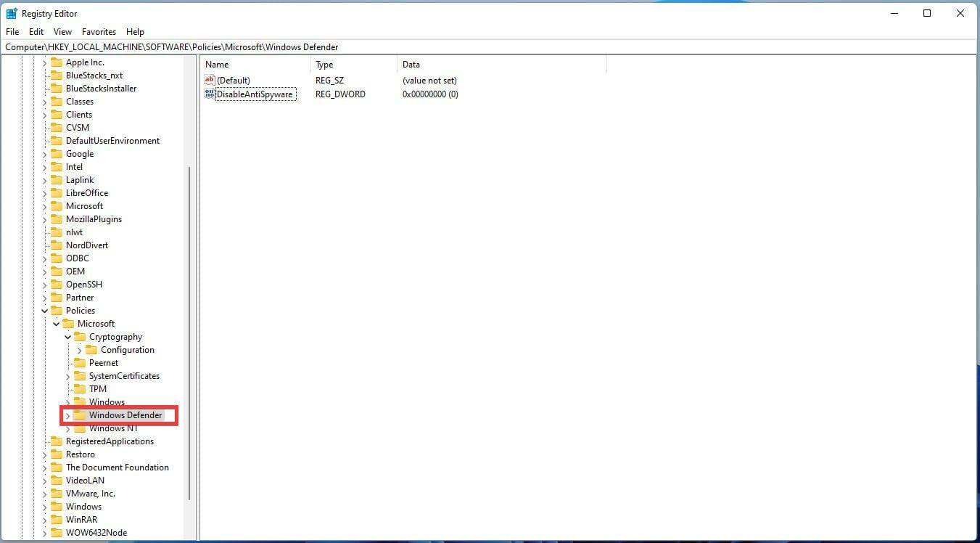980x543 pixels.
Task: Select the MozillaPlugins folder icon
Action: click(x=56, y=219)
